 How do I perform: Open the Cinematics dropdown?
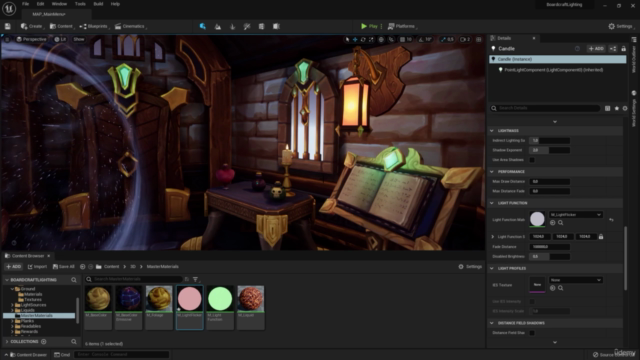pyautogui.click(x=131, y=26)
